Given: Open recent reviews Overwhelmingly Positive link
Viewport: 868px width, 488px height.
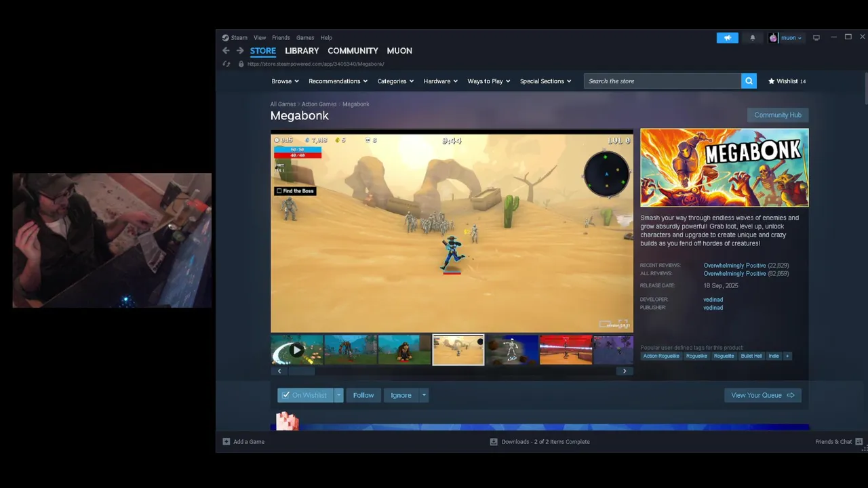Looking at the screenshot, I should click(734, 266).
